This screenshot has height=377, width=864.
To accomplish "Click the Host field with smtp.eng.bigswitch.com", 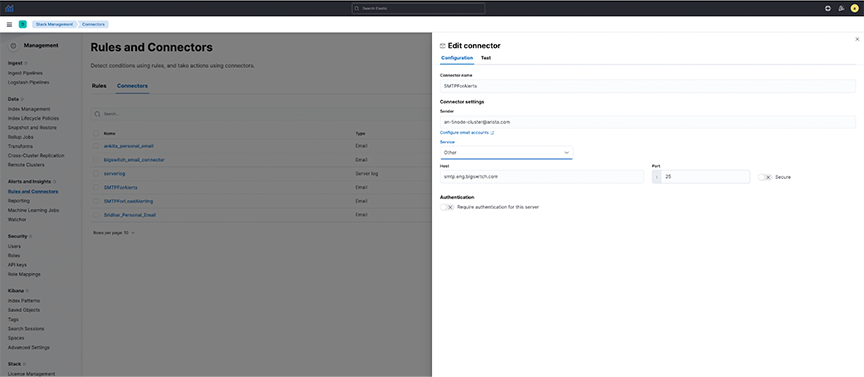I will click(542, 177).
